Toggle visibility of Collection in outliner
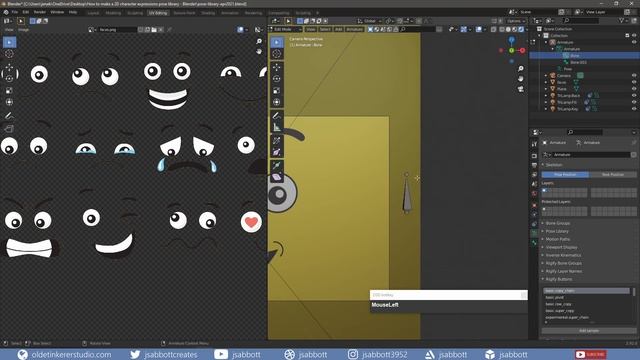Viewport: 640px width, 360px height. [x=634, y=36]
